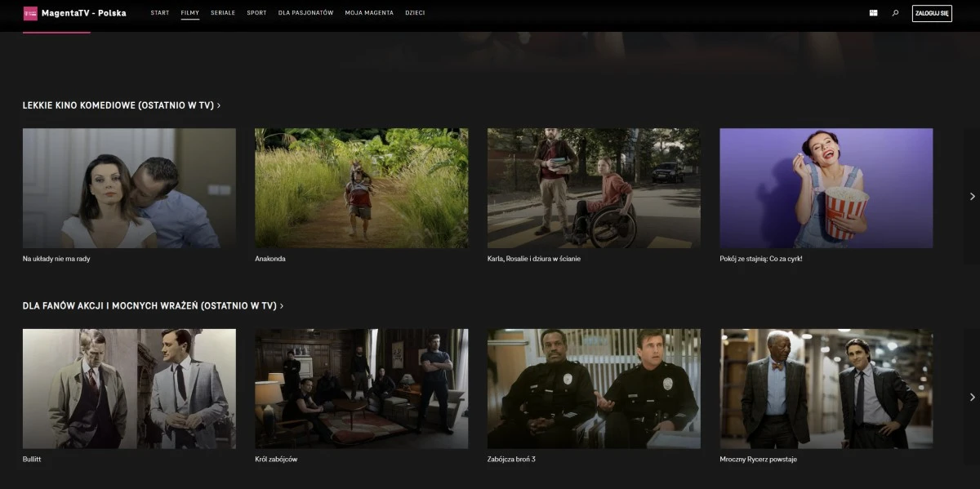The image size is (980, 489).
Task: Click the title text Na układy nie ma rady
Action: pos(56,259)
